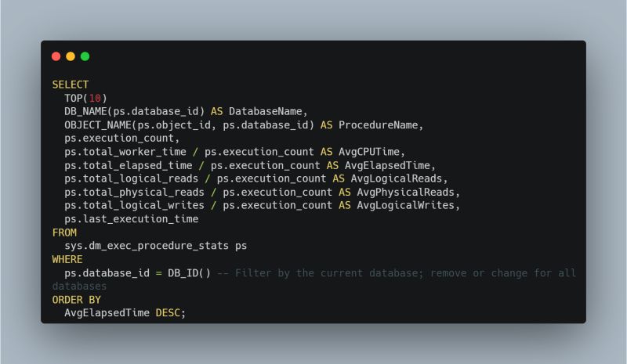Image resolution: width=627 pixels, height=364 pixels.
Task: Click the DESC keyword in ORDER BY
Action: pyautogui.click(x=168, y=313)
